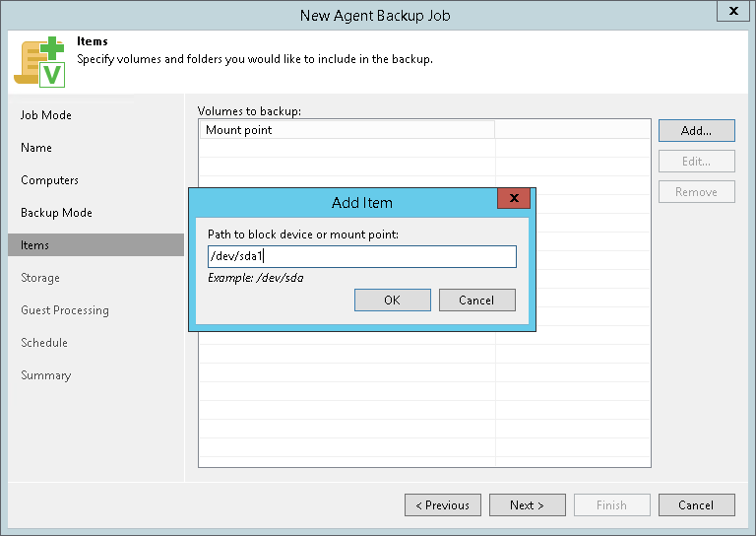Image resolution: width=756 pixels, height=536 pixels.
Task: Cancel the backup job wizard
Action: [x=696, y=504]
